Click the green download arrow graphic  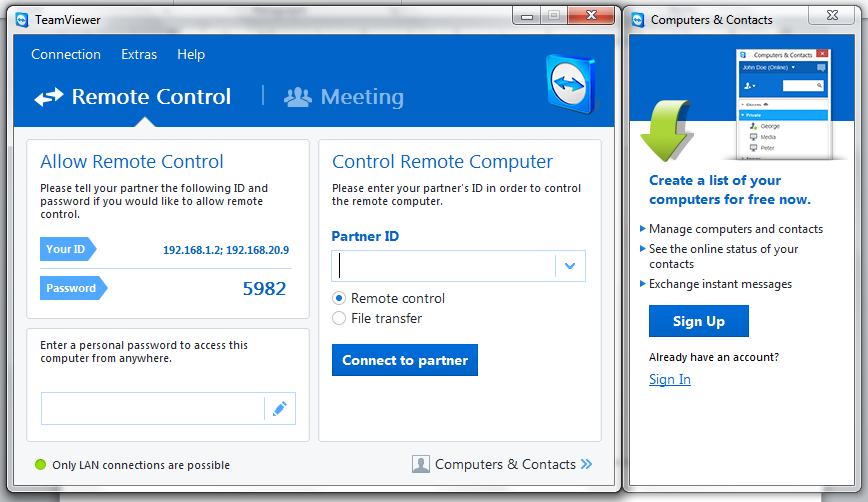point(666,131)
